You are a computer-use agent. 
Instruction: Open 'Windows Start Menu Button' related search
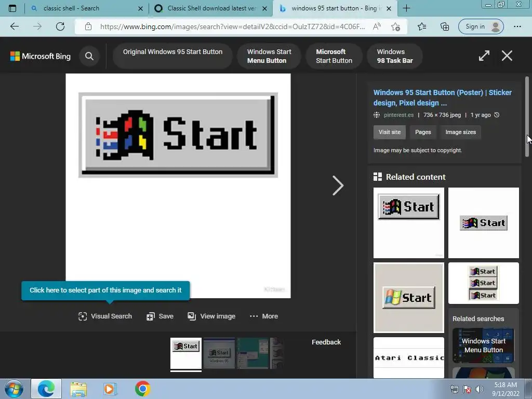click(x=484, y=345)
